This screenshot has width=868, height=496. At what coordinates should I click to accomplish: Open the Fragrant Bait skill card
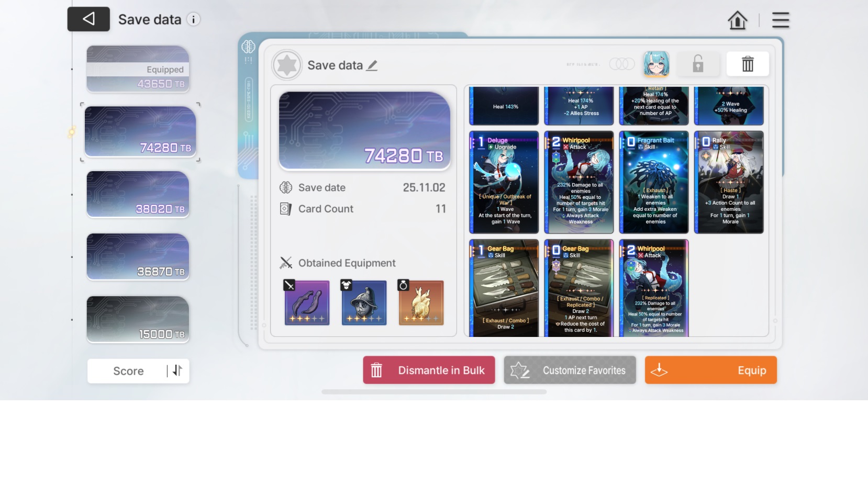coord(654,182)
